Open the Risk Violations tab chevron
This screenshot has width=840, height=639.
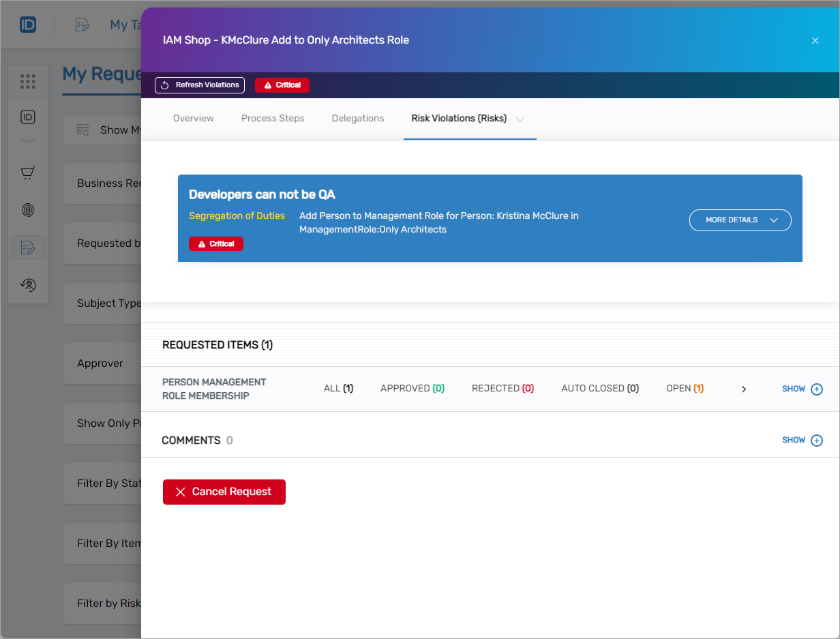click(x=521, y=118)
